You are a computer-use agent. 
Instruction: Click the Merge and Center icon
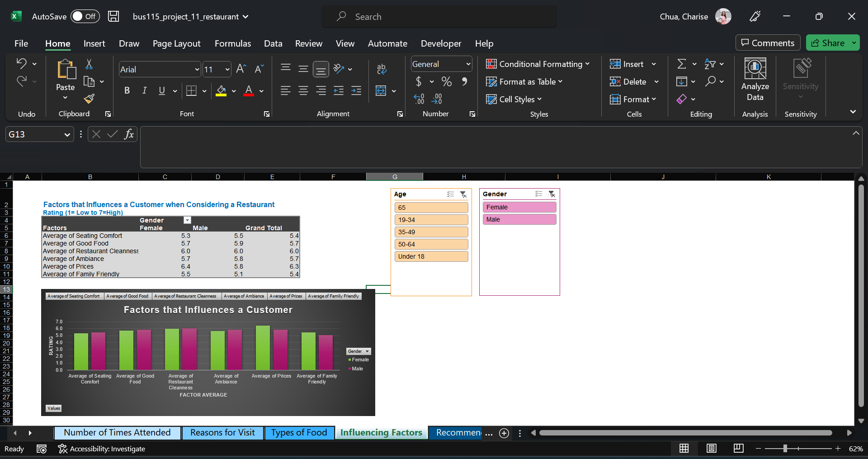tap(381, 91)
